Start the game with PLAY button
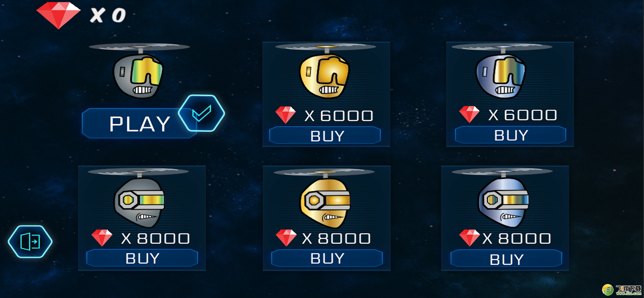The width and height of the screenshot is (644, 298). tap(139, 123)
